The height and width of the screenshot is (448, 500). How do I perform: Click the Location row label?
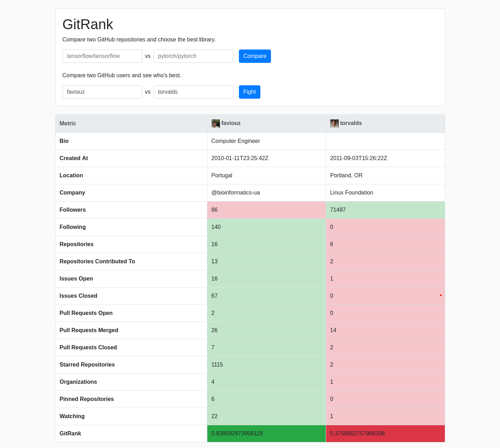click(x=71, y=176)
